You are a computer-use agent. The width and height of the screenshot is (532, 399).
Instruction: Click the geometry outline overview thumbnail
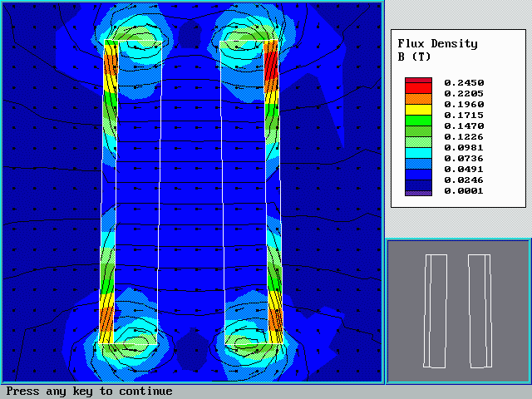click(458, 311)
